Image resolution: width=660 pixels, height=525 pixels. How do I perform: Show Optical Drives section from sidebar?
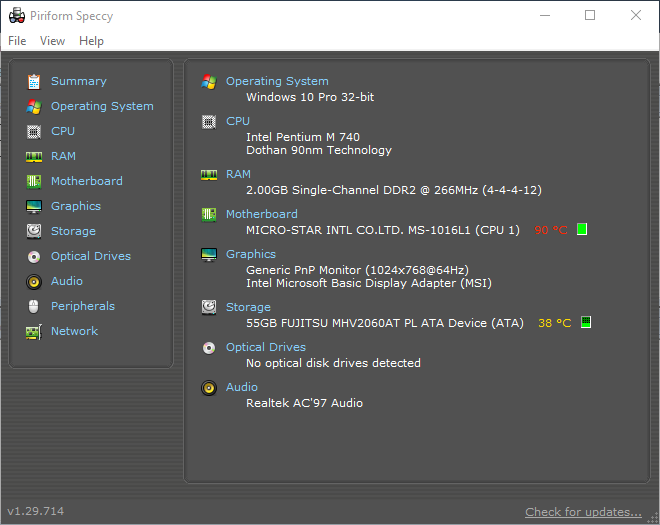[91, 256]
